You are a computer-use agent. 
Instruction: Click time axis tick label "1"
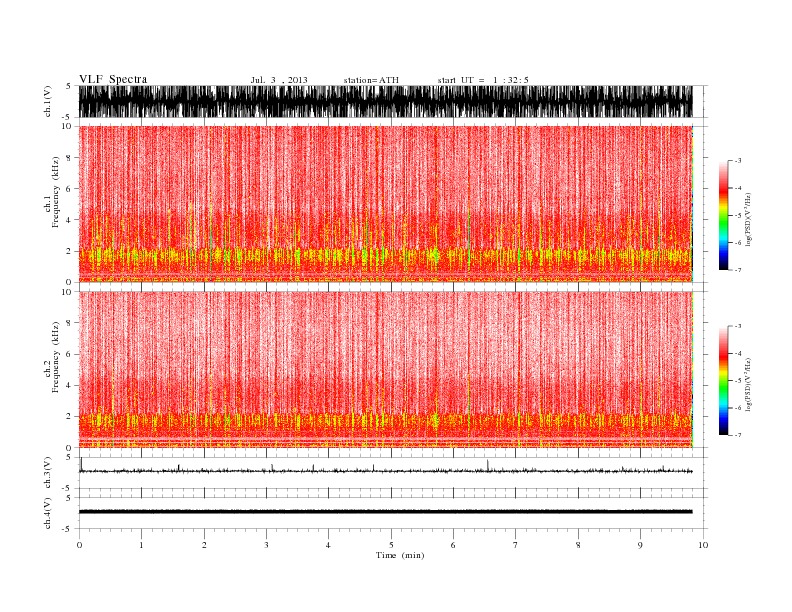[141, 545]
